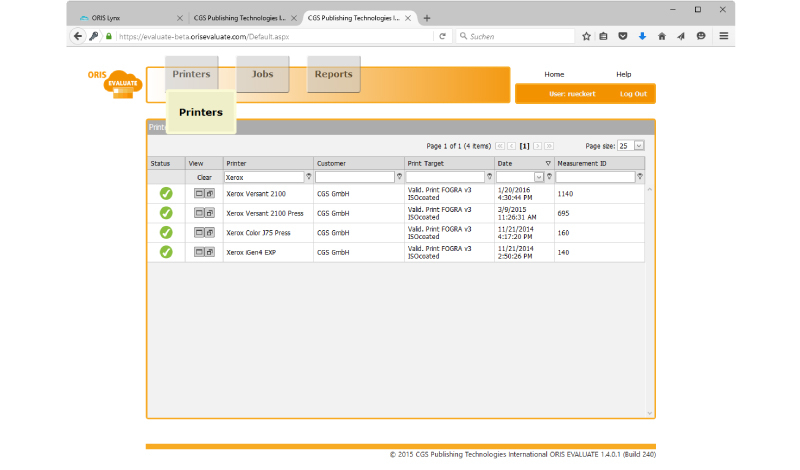The height and width of the screenshot is (470, 800).
Task: Open single-window view for Xerox Versant 2100 (ID 1140)
Action: pos(199,193)
